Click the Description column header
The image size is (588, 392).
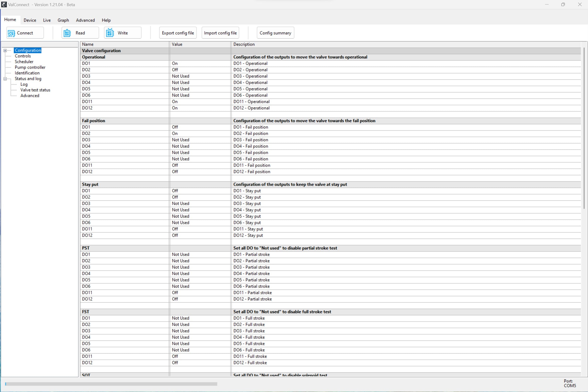point(406,44)
